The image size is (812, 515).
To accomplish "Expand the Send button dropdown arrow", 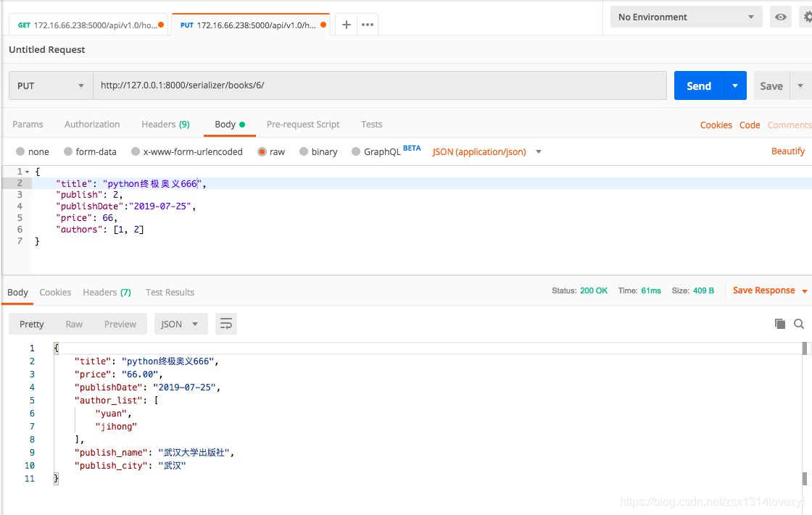I will [735, 86].
